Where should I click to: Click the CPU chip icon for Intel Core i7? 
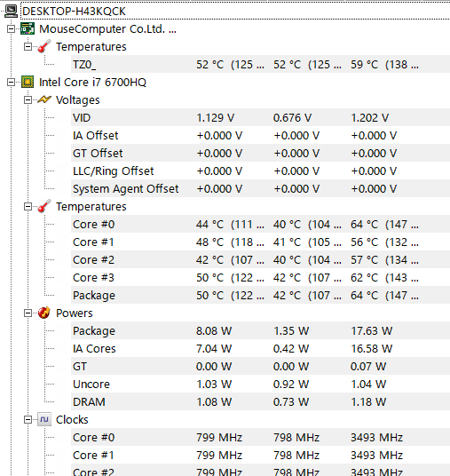(28, 83)
